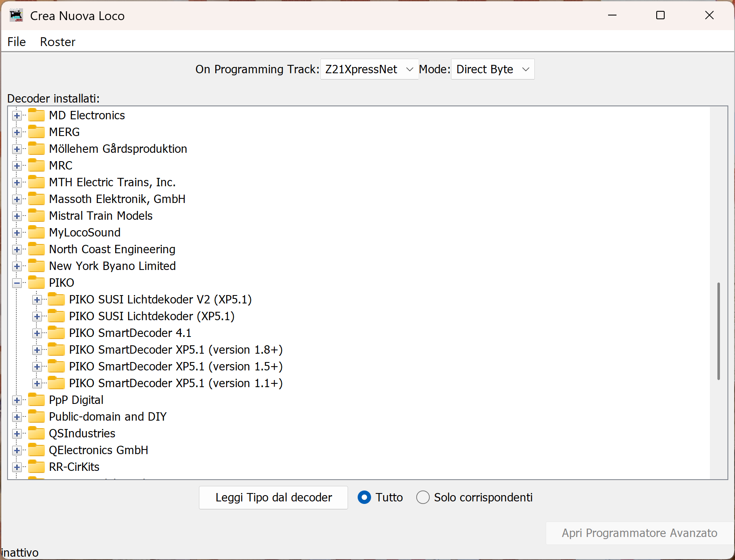Select the Tutto radio button
The width and height of the screenshot is (735, 560).
point(364,497)
